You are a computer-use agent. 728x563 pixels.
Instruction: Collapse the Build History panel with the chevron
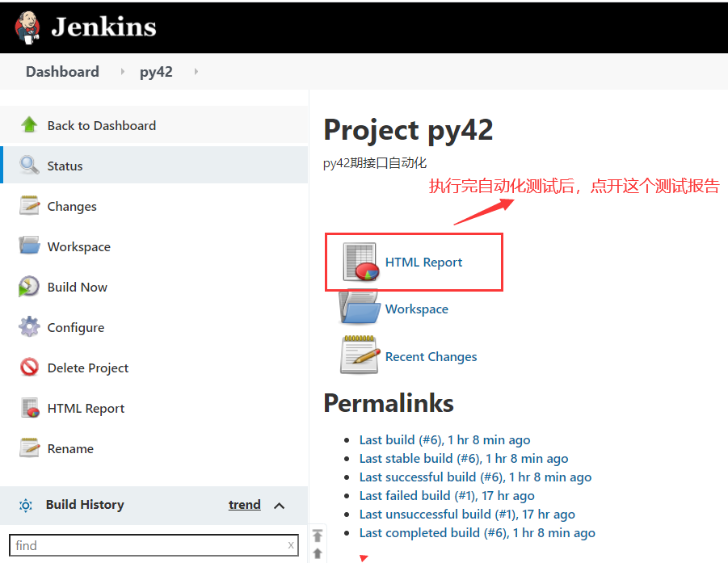point(279,506)
